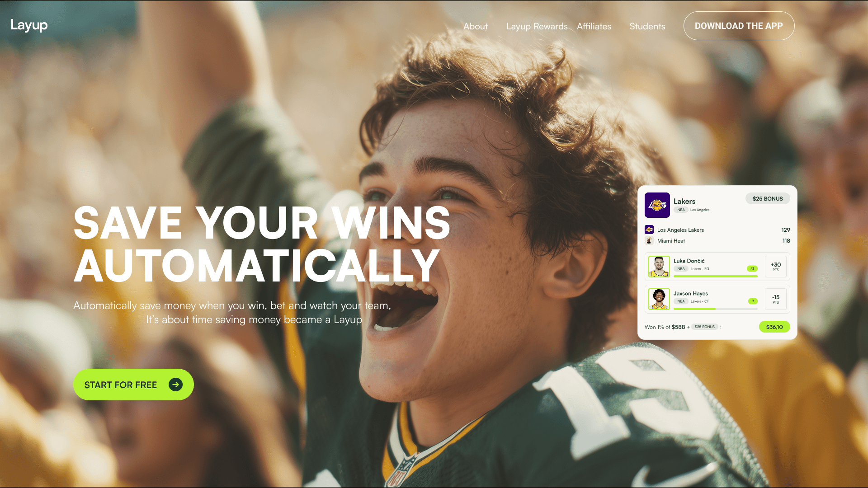Click the +30 PTS box
Viewport: 868px width, 488px height.
776,267
